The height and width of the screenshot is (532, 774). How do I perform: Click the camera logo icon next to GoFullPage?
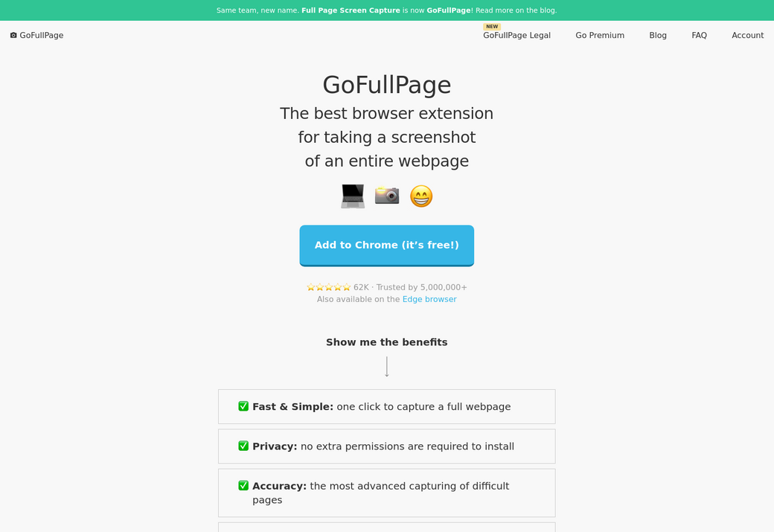13,34
